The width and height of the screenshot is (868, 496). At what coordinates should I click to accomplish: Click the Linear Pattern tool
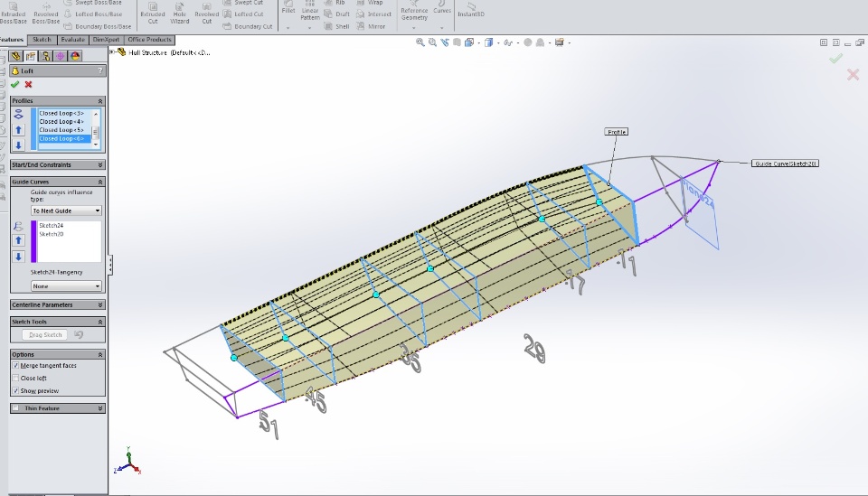[310, 11]
